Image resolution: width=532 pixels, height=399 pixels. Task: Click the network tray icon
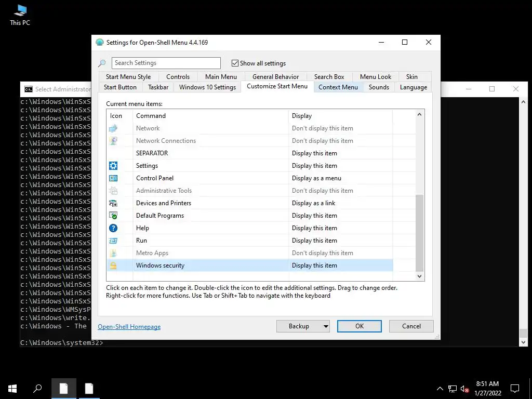[453, 389]
